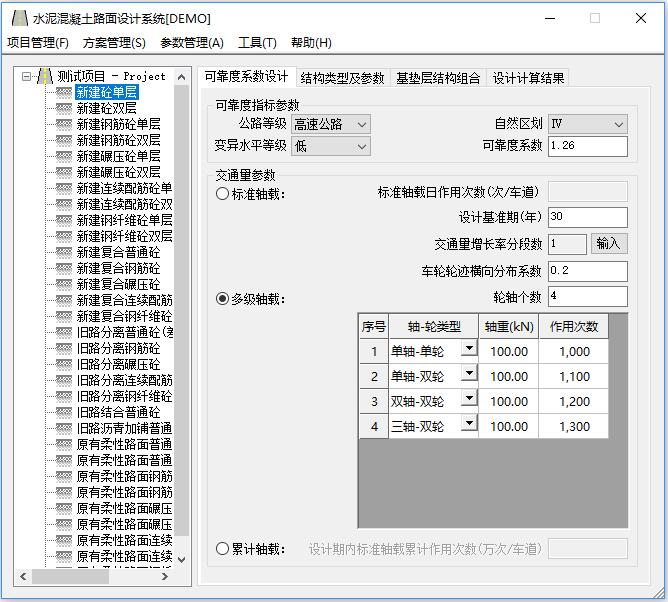Switch to the 可靠度系数设计 tab
The height and width of the screenshot is (602, 668).
coord(247,77)
